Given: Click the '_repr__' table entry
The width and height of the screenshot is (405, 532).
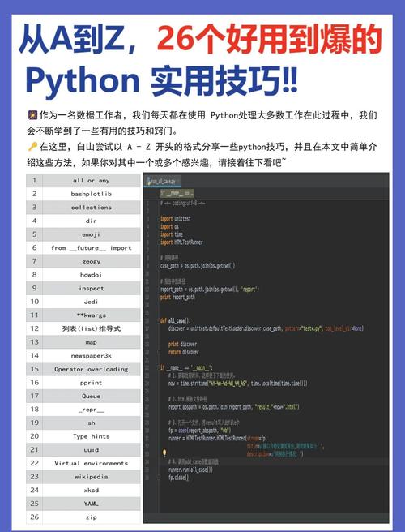Looking at the screenshot, I should pos(92,410).
